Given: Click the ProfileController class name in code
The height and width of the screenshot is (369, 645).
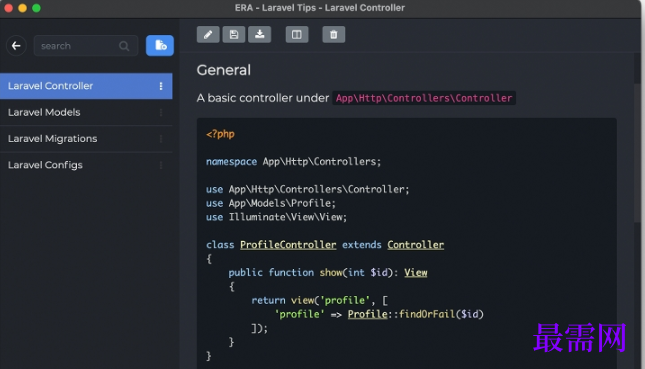Looking at the screenshot, I should click(x=288, y=245).
